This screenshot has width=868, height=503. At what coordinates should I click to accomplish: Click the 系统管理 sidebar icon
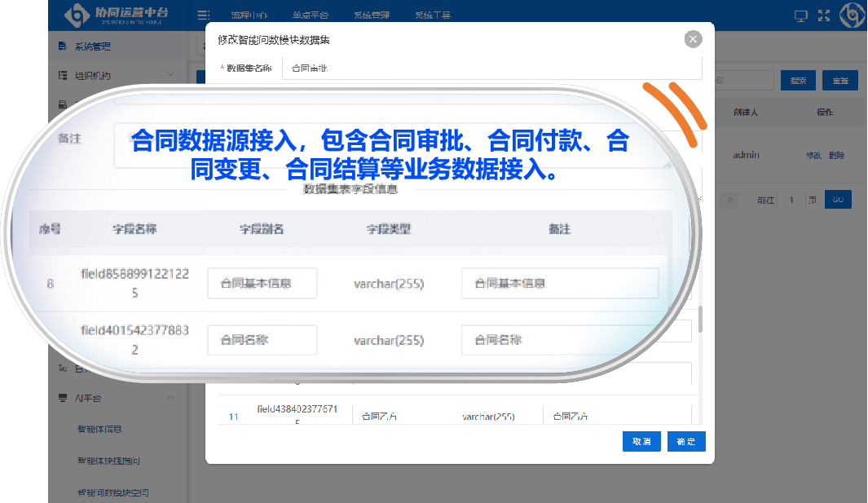[63, 46]
